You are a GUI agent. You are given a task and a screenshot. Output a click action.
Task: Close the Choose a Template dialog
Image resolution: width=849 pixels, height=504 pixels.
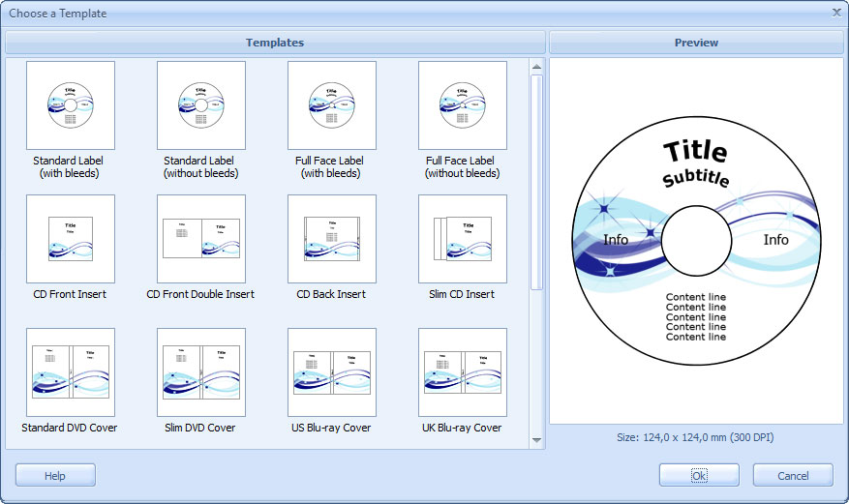tap(836, 12)
